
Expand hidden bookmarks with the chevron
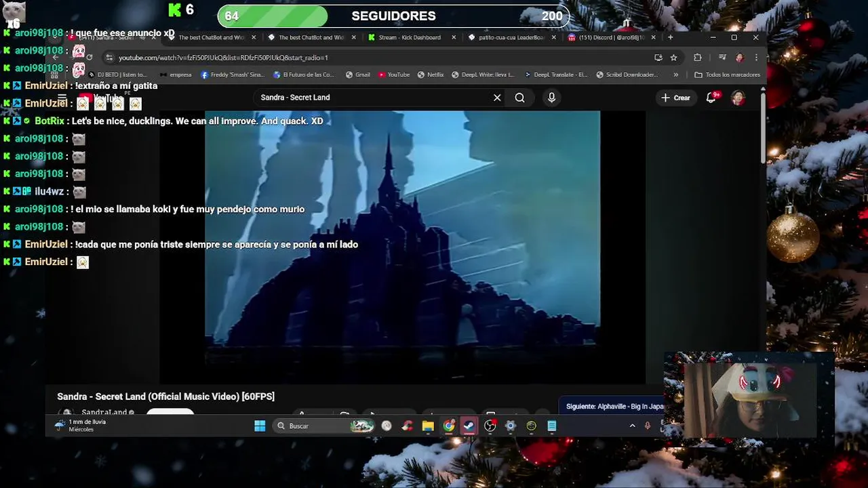(x=675, y=75)
